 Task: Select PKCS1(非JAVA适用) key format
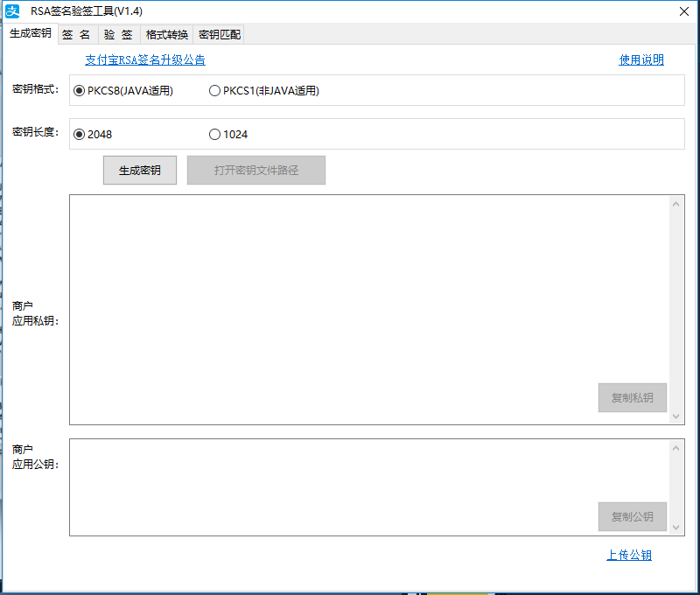point(215,91)
